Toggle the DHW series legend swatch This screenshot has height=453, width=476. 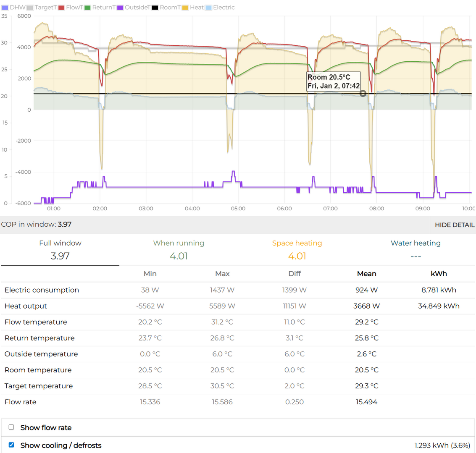(5, 8)
